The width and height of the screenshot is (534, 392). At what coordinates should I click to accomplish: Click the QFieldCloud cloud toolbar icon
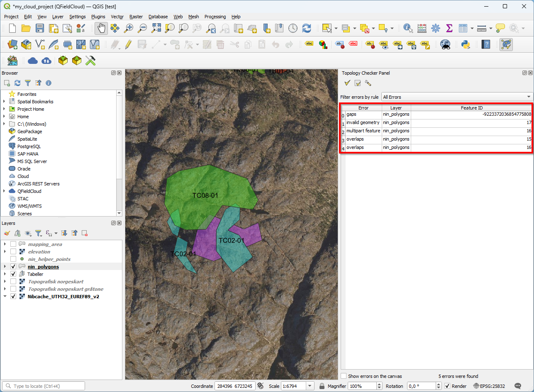click(33, 61)
